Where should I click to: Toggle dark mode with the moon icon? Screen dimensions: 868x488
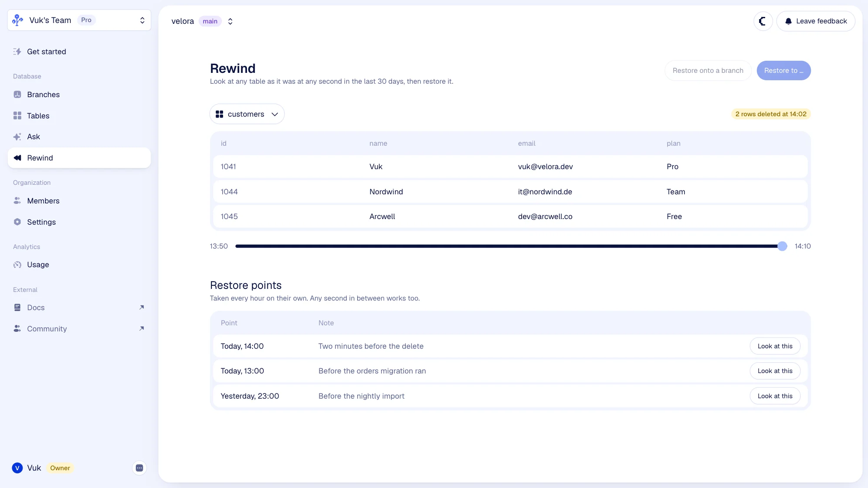763,21
